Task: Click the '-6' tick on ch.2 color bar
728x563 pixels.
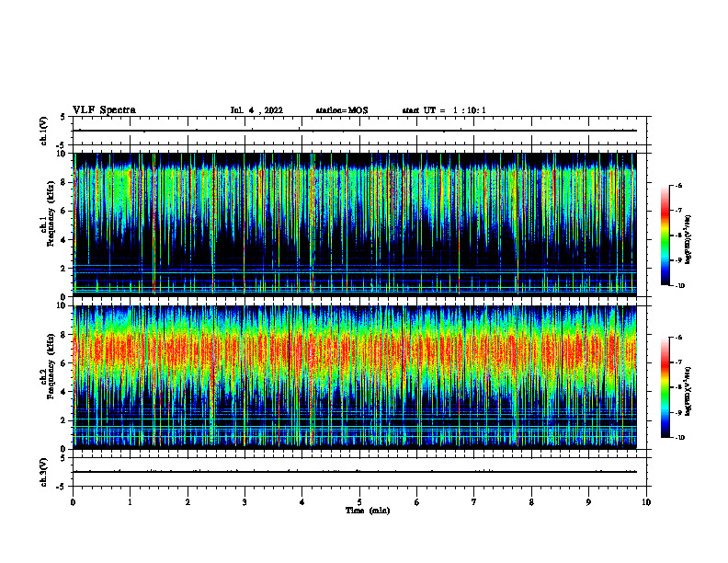Action: pyautogui.click(x=678, y=338)
